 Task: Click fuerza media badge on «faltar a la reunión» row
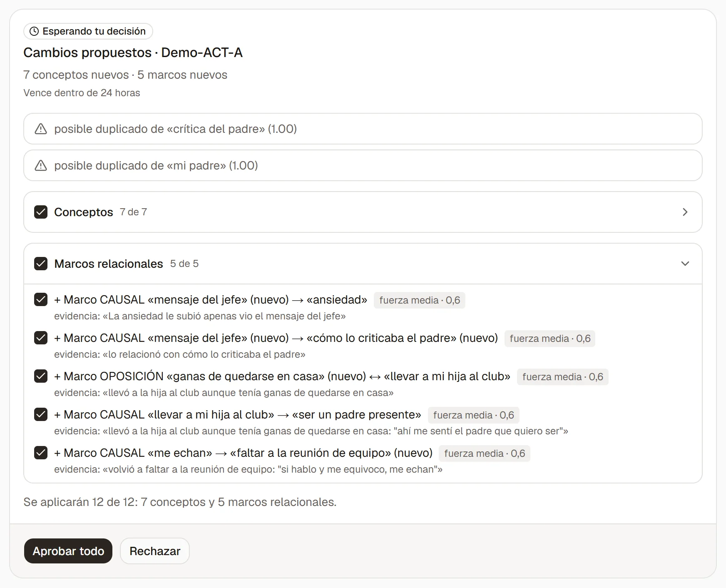click(x=485, y=453)
